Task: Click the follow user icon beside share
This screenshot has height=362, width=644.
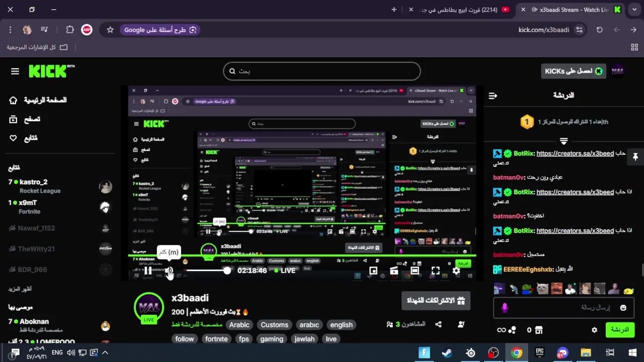Action: pyautogui.click(x=461, y=325)
